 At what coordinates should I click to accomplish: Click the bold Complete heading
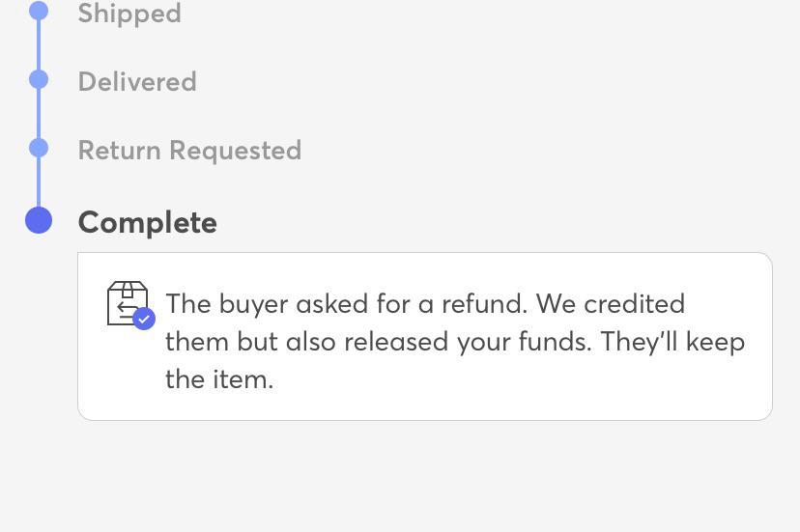click(148, 222)
